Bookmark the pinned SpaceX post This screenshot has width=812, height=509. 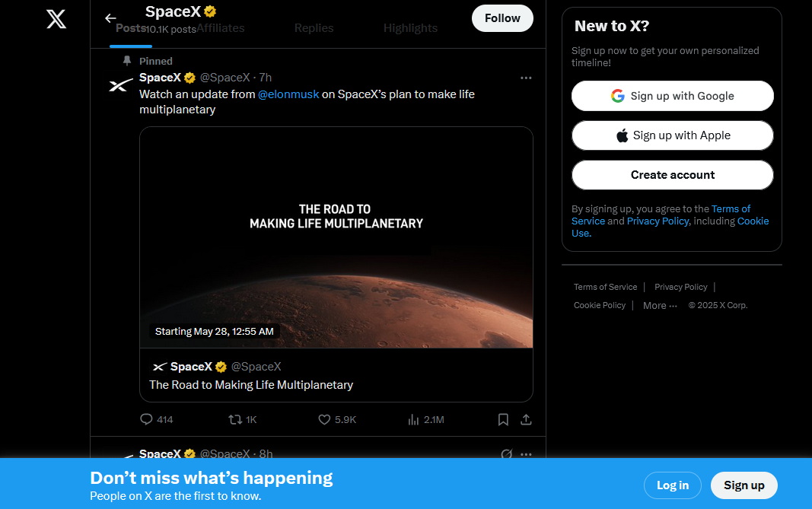click(503, 419)
